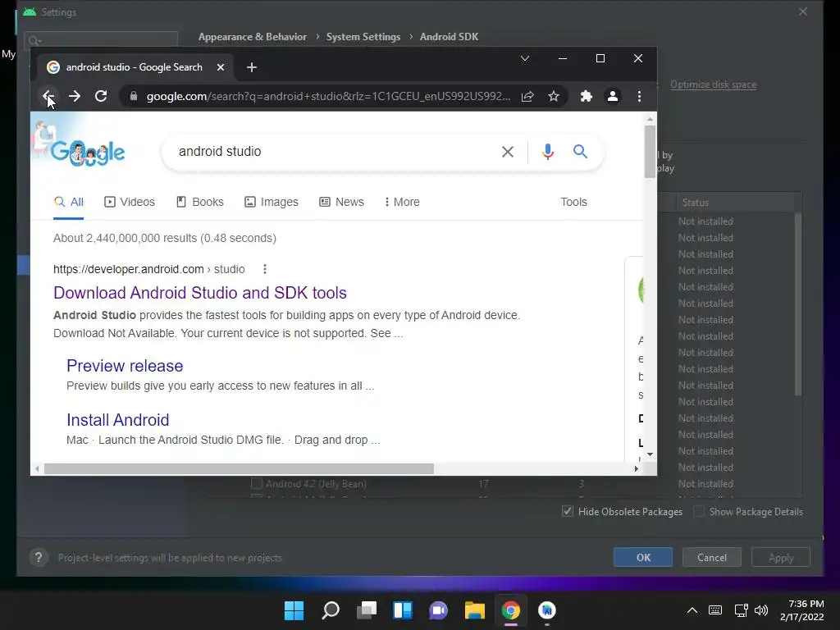Click the Settings search field
The image size is (840, 630).
[x=101, y=41]
